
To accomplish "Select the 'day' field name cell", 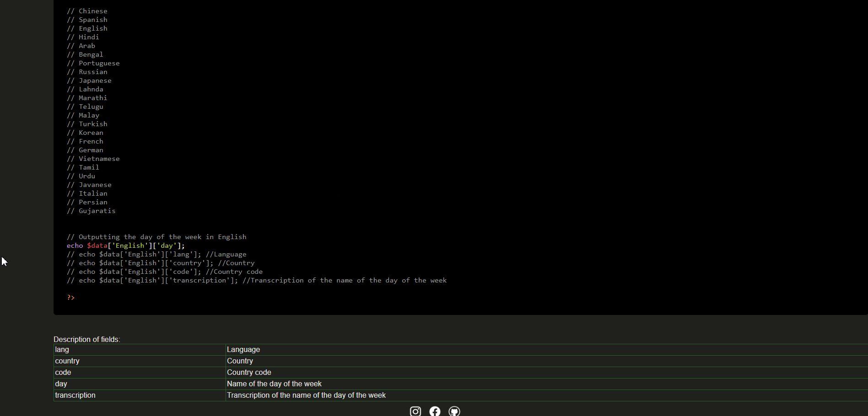I will point(140,384).
